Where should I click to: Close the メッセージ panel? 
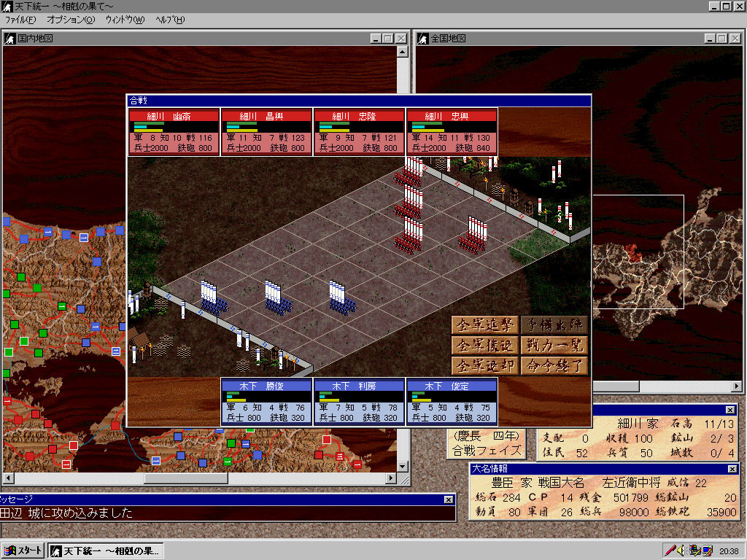point(449,499)
